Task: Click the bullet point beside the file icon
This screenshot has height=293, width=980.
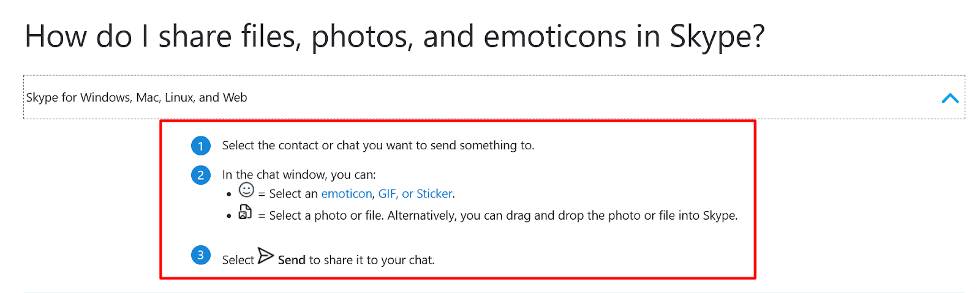Action: tap(229, 216)
